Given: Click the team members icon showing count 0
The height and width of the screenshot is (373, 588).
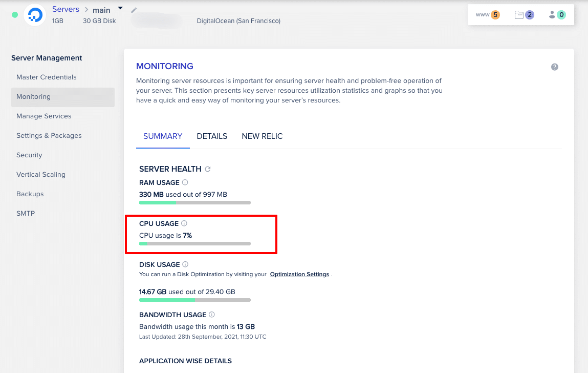Looking at the screenshot, I should coord(556,15).
